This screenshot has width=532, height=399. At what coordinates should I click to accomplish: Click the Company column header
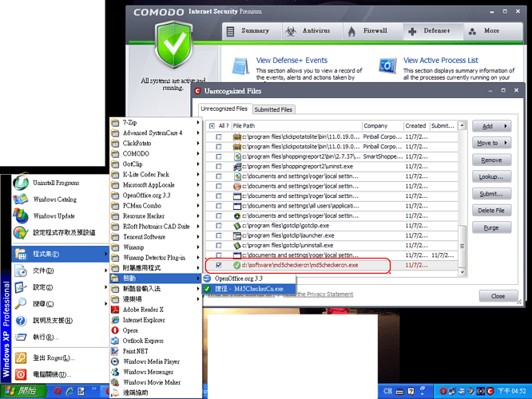tap(383, 126)
